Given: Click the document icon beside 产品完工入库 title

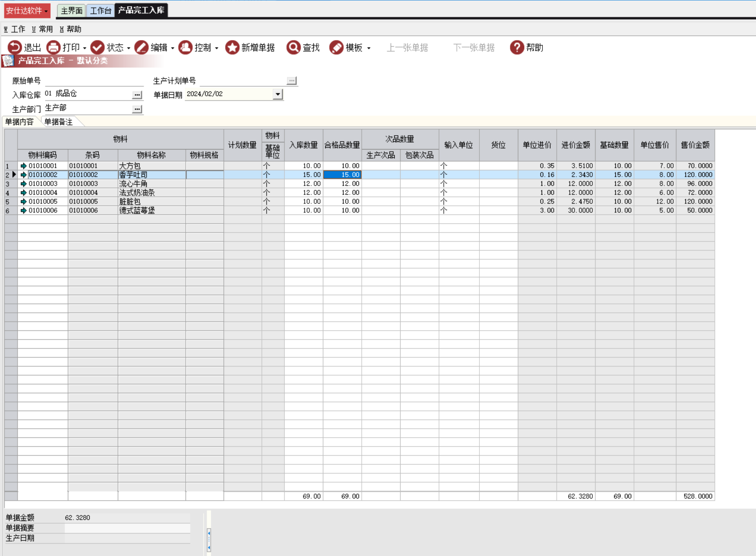Looking at the screenshot, I should [8, 61].
